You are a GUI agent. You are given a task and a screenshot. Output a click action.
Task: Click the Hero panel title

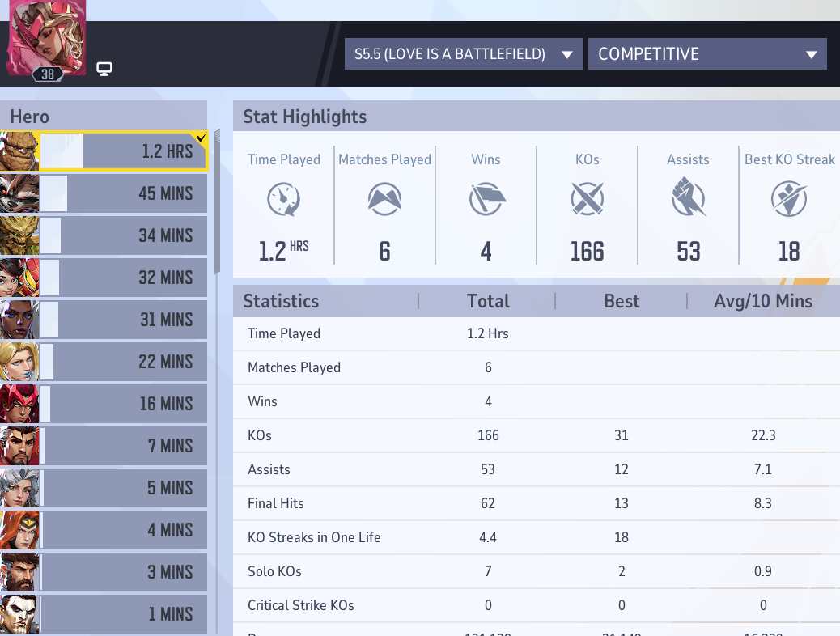(x=29, y=117)
